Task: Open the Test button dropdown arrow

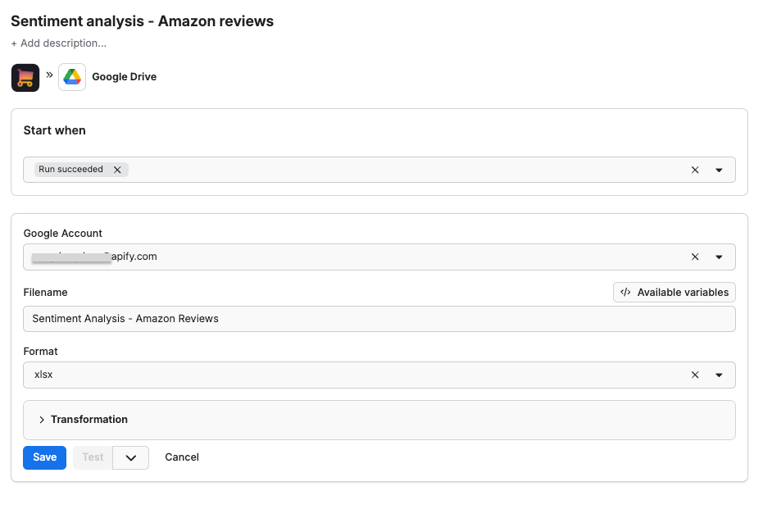Action: (x=130, y=457)
